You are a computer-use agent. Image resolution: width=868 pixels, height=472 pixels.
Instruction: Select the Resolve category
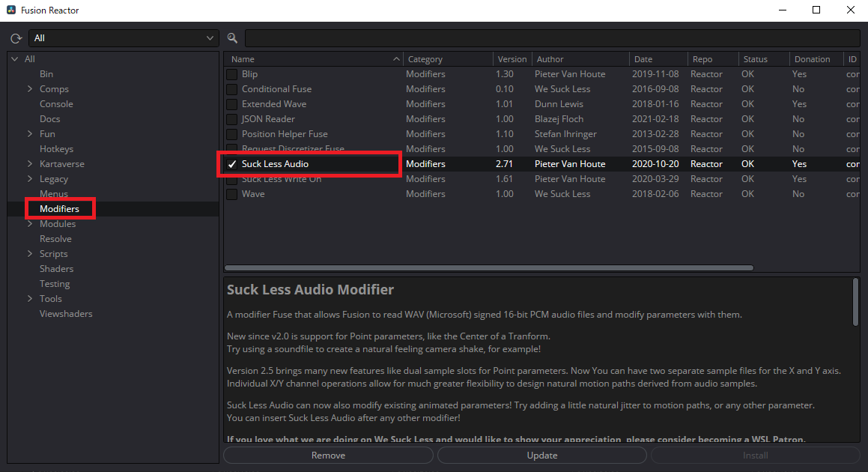(55, 239)
